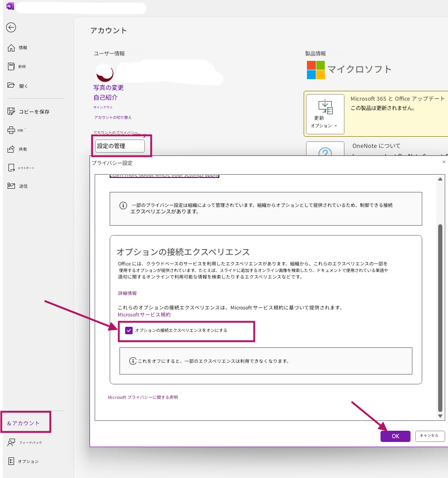
Task: Click the フィードバック icon
Action: click(x=11, y=442)
